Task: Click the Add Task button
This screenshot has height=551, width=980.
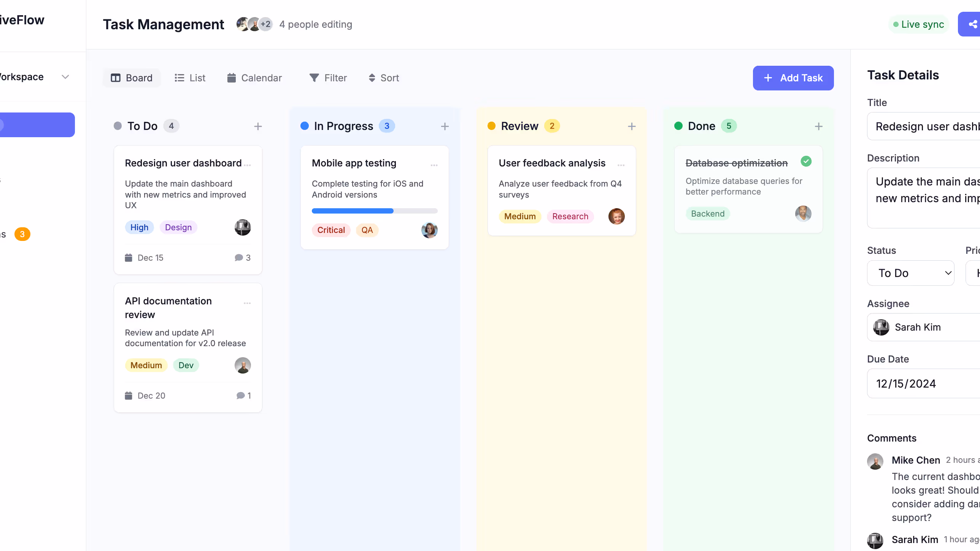Action: pos(793,78)
